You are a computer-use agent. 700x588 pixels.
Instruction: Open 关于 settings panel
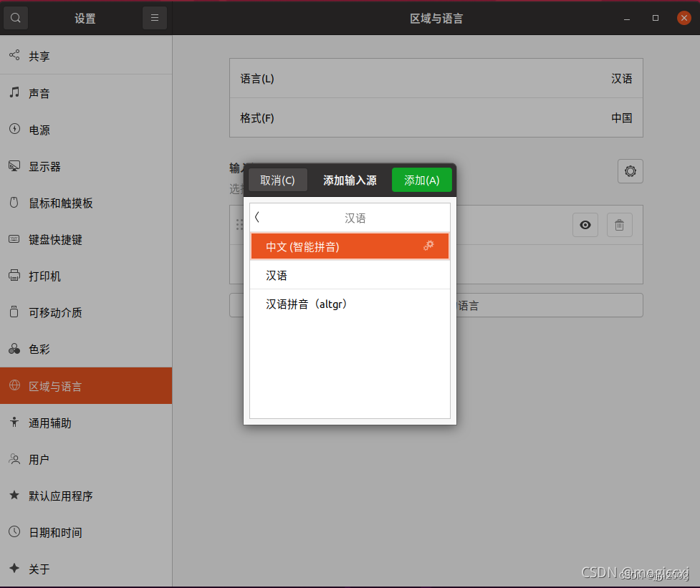click(86, 569)
